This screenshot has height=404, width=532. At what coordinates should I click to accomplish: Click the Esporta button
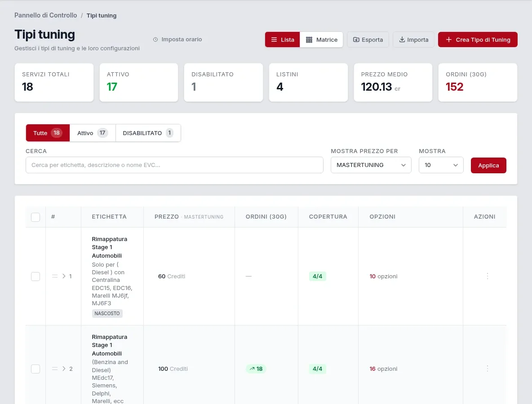[x=368, y=40]
